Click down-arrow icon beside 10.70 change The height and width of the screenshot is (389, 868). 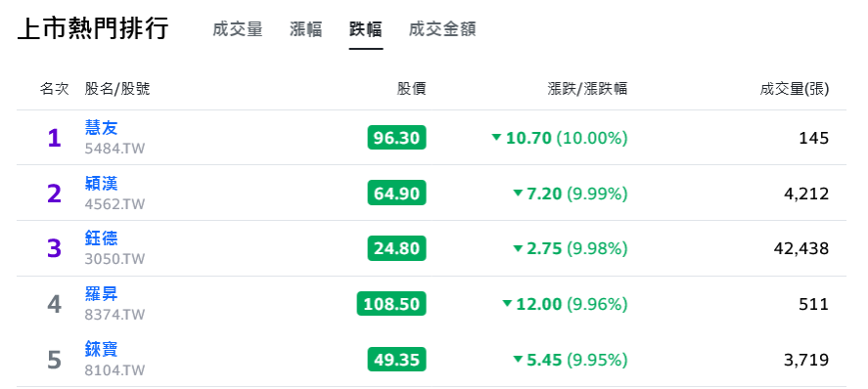coord(496,137)
